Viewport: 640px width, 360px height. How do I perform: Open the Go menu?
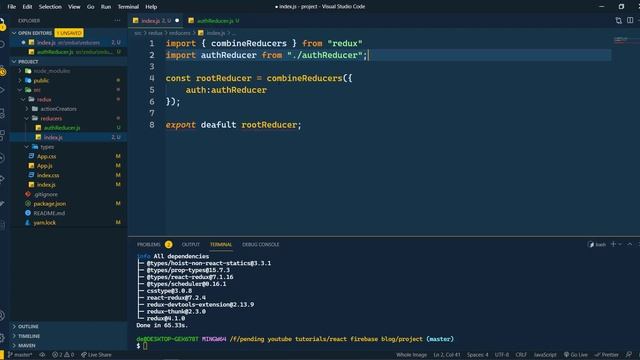pyautogui.click(x=90, y=7)
